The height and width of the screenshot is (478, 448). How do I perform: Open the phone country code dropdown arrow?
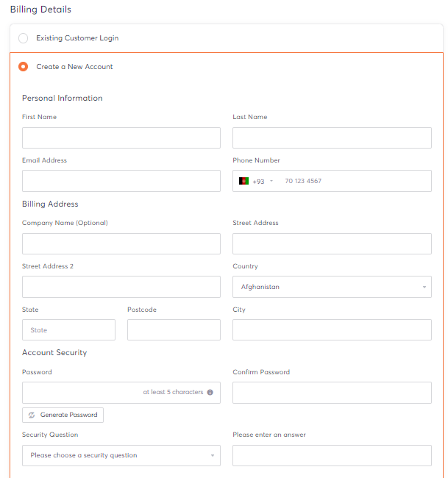tap(271, 181)
